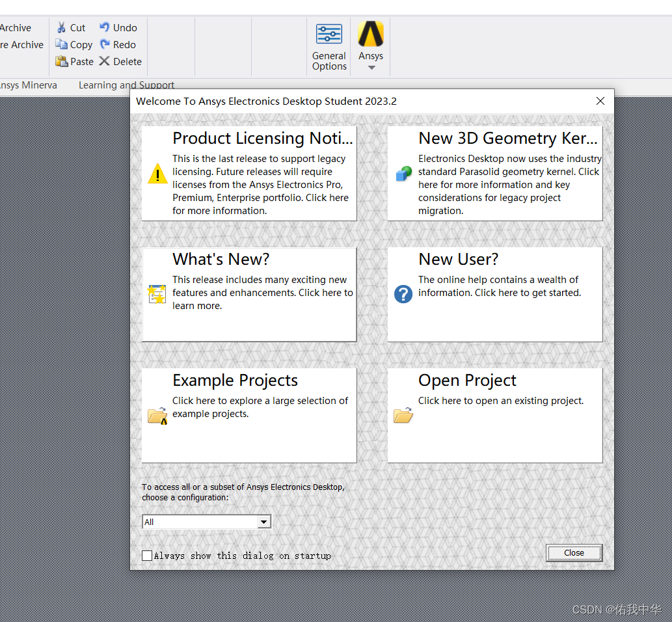Screen dimensions: 672x622
Task: Click the Cut text label
Action: (x=77, y=28)
